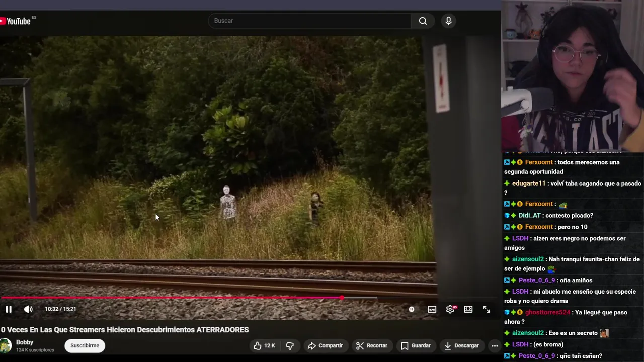Image resolution: width=644 pixels, height=362 pixels.
Task: Click the playhead scrubber dot
Action: tap(342, 298)
